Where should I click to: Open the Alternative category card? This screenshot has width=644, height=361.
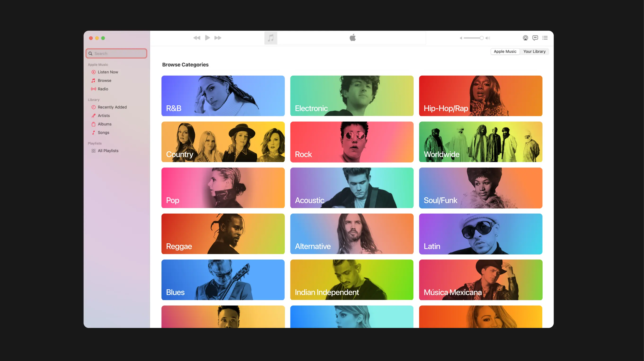[352, 234]
